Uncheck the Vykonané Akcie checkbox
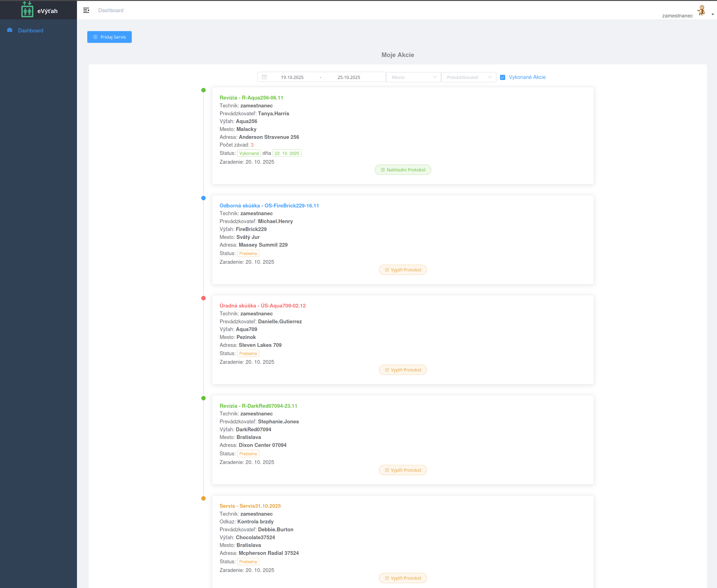717x588 pixels. point(503,77)
